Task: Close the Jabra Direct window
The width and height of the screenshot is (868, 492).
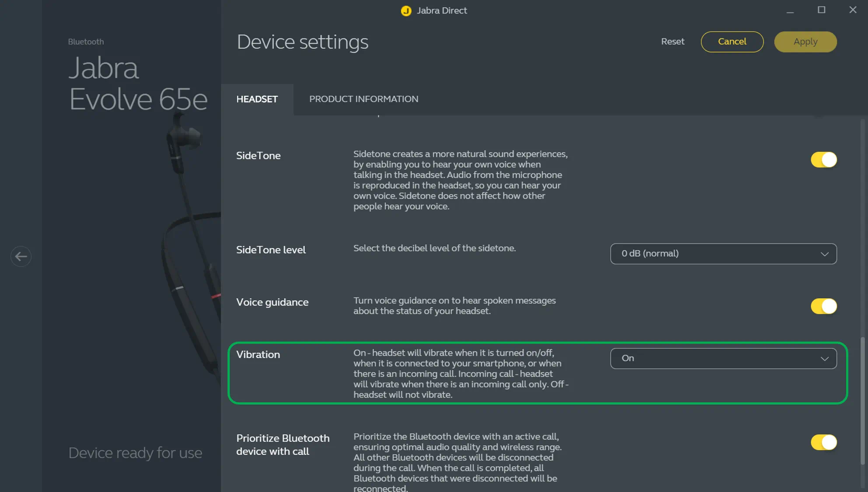Action: click(x=853, y=10)
